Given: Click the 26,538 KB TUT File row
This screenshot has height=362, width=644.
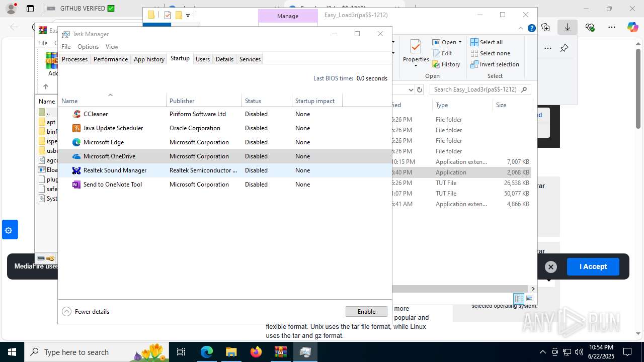Looking at the screenshot, I should pyautogui.click(x=461, y=183).
